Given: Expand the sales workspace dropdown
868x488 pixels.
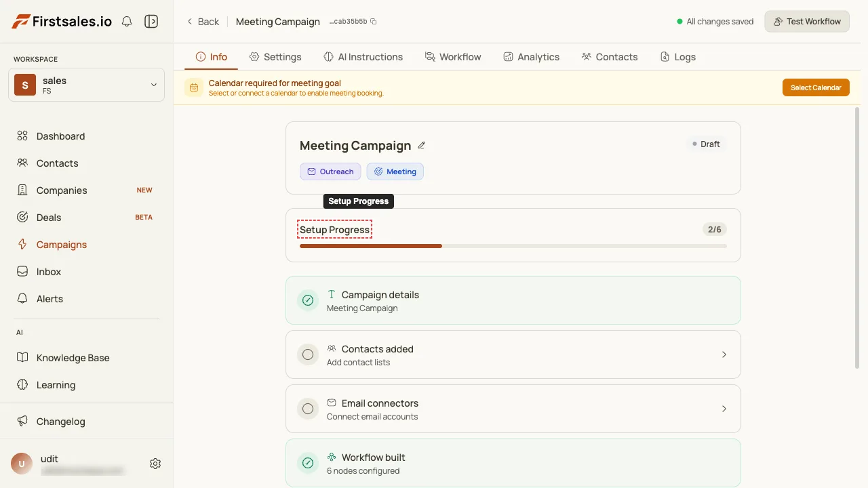Looking at the screenshot, I should [86, 85].
